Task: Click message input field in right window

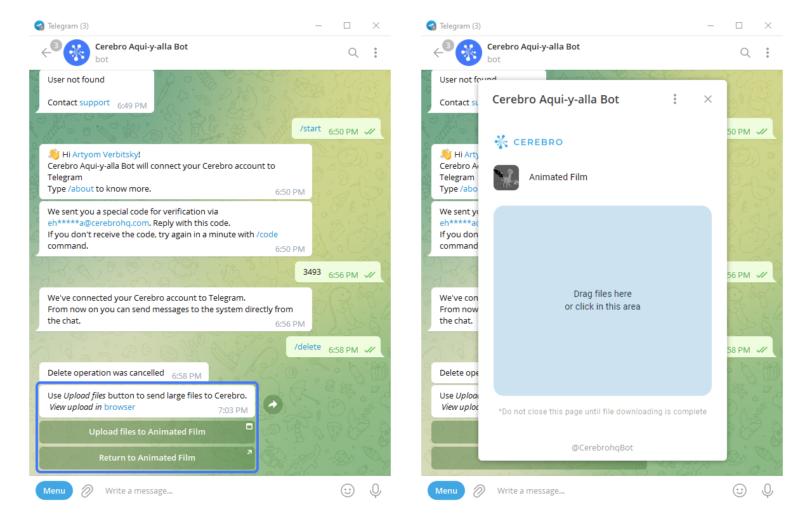Action: tap(608, 490)
